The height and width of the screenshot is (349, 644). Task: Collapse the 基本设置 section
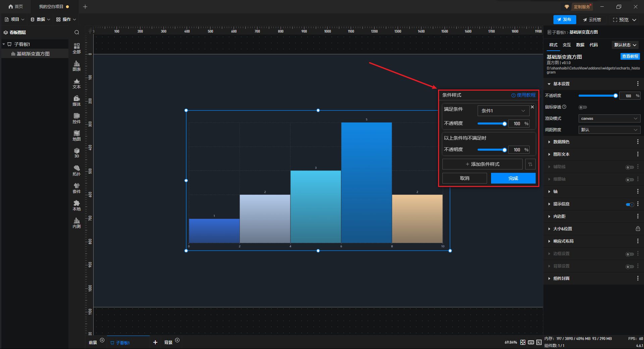(549, 84)
